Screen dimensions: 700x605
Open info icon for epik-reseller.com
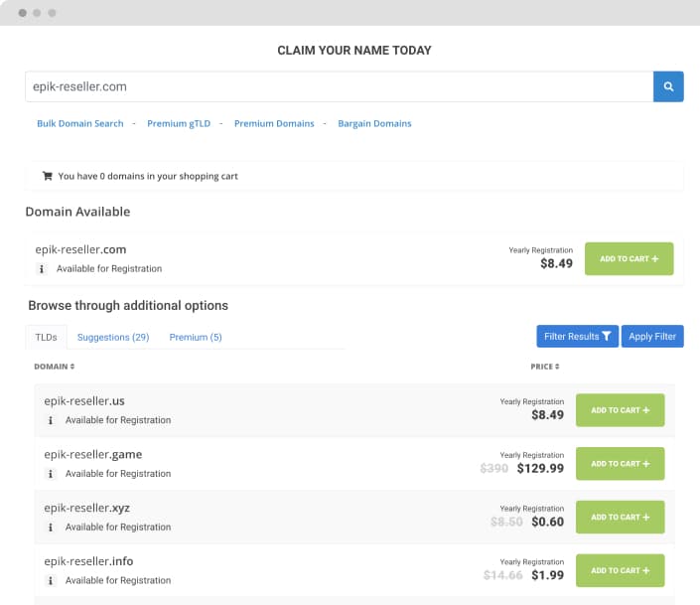point(42,269)
